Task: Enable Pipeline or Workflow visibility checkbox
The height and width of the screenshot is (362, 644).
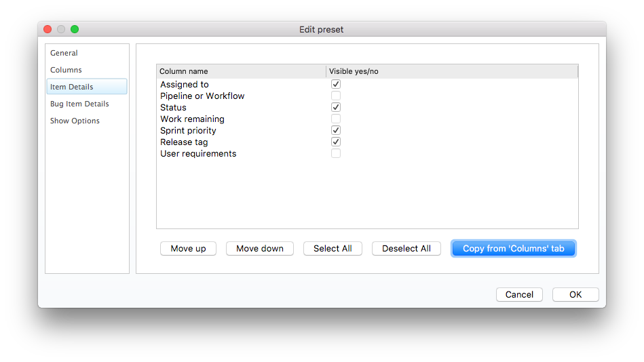Action: (335, 96)
